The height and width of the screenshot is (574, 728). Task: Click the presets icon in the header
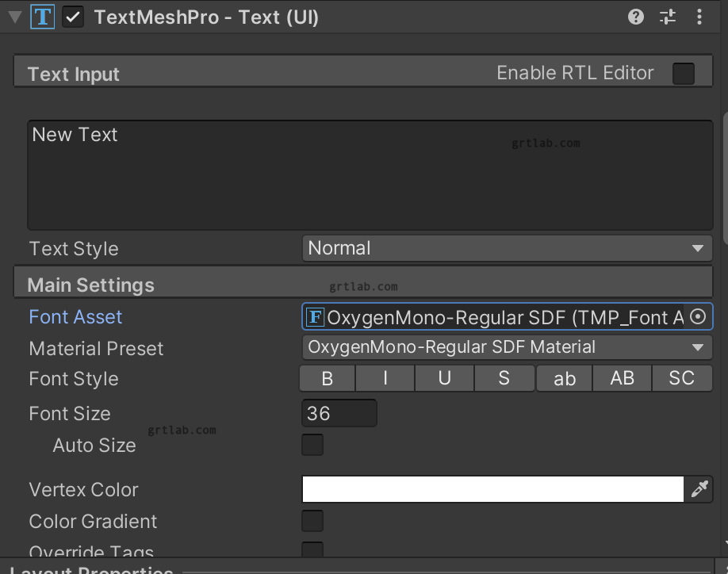pyautogui.click(x=667, y=16)
